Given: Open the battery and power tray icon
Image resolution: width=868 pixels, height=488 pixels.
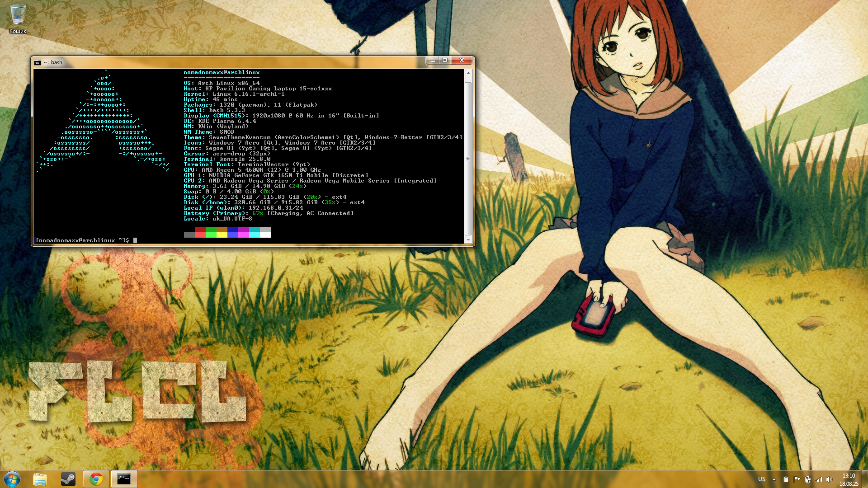Looking at the screenshot, I should coord(807,479).
